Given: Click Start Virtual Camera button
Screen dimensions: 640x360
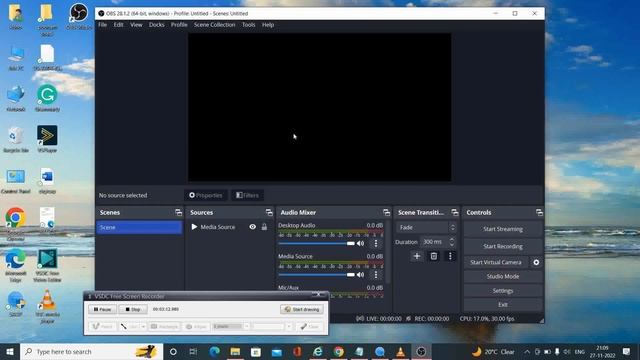Looking at the screenshot, I should click(x=496, y=262).
